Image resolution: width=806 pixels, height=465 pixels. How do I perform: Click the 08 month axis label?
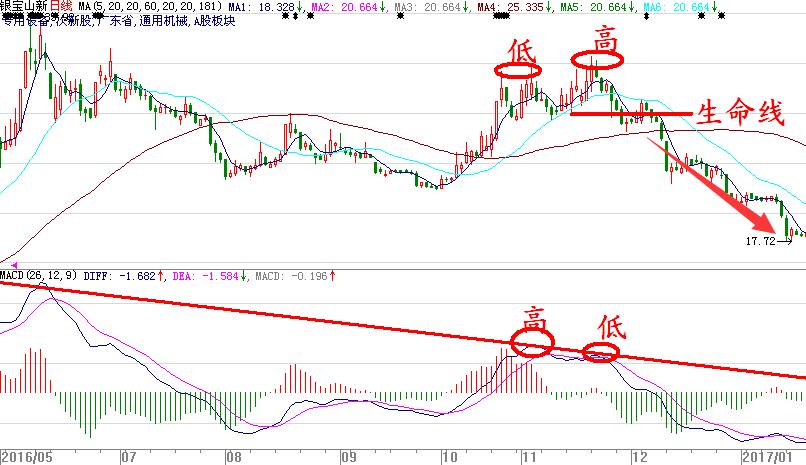point(233,457)
